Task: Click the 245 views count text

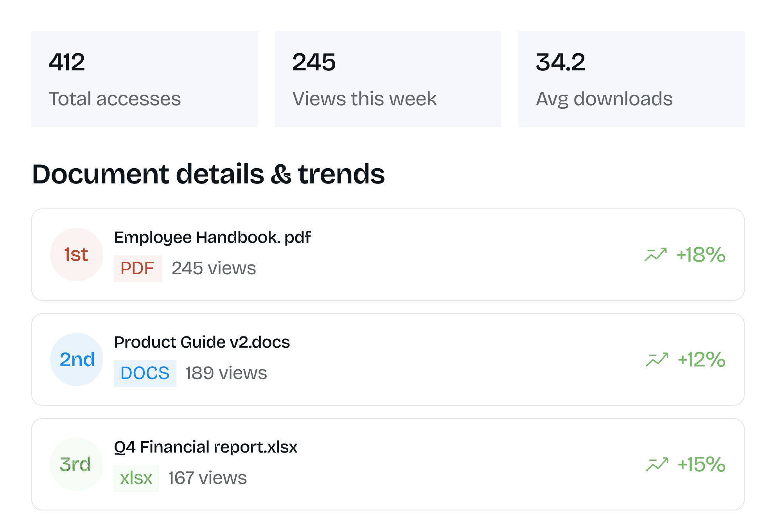Action: [x=214, y=268]
